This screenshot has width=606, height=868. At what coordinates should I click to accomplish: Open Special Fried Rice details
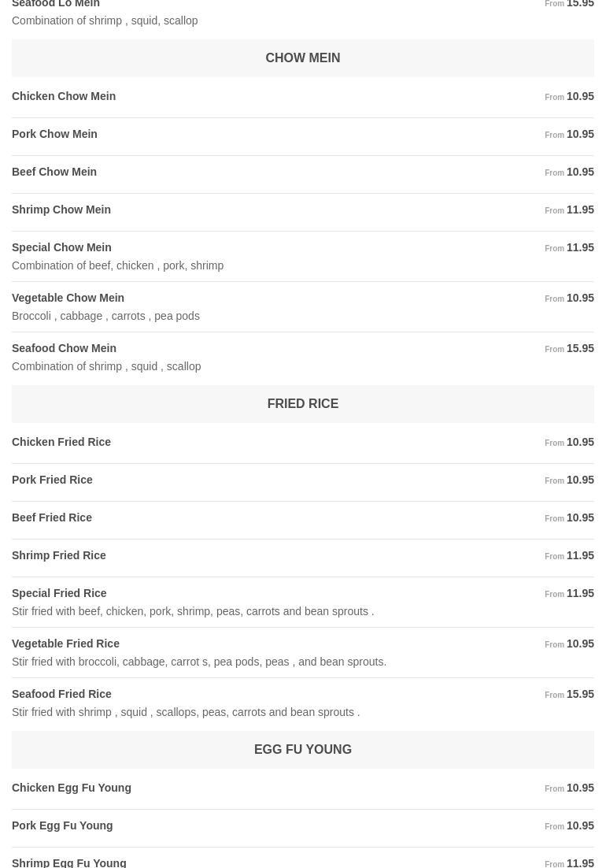tap(59, 593)
